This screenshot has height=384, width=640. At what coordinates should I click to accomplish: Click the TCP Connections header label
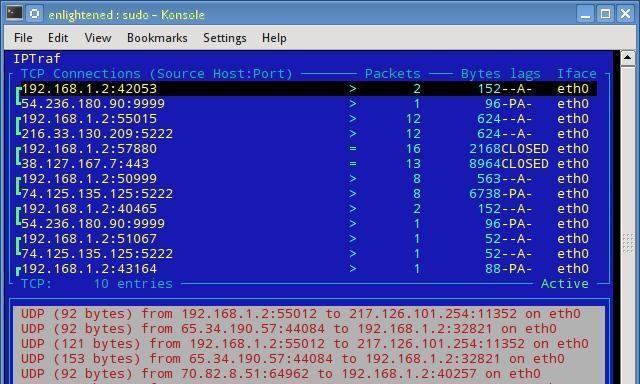tap(157, 74)
